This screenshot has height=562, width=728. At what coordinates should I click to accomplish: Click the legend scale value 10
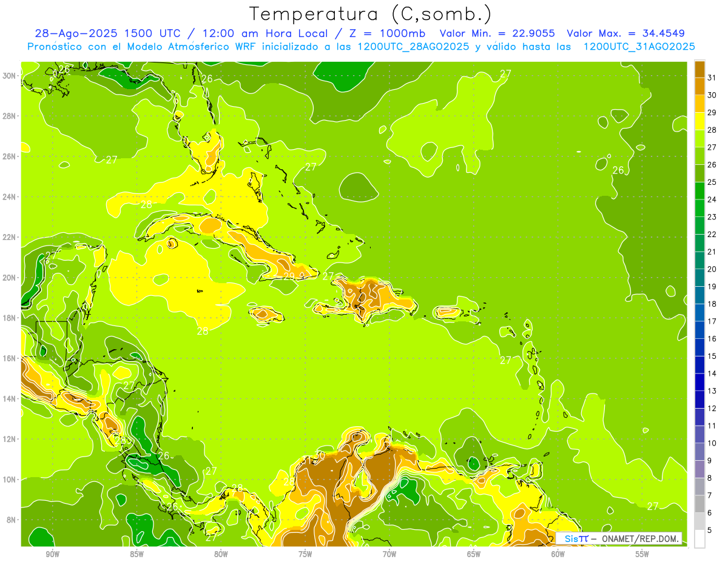(712, 443)
